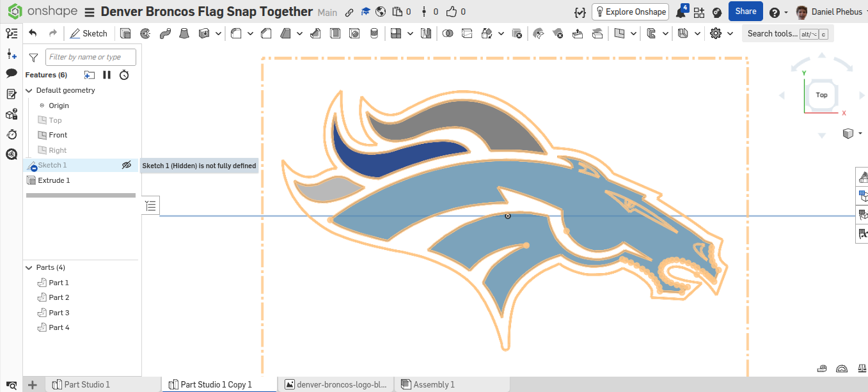Click the regeneration time stopwatch icon
Image resolution: width=868 pixels, height=392 pixels.
pyautogui.click(x=125, y=75)
